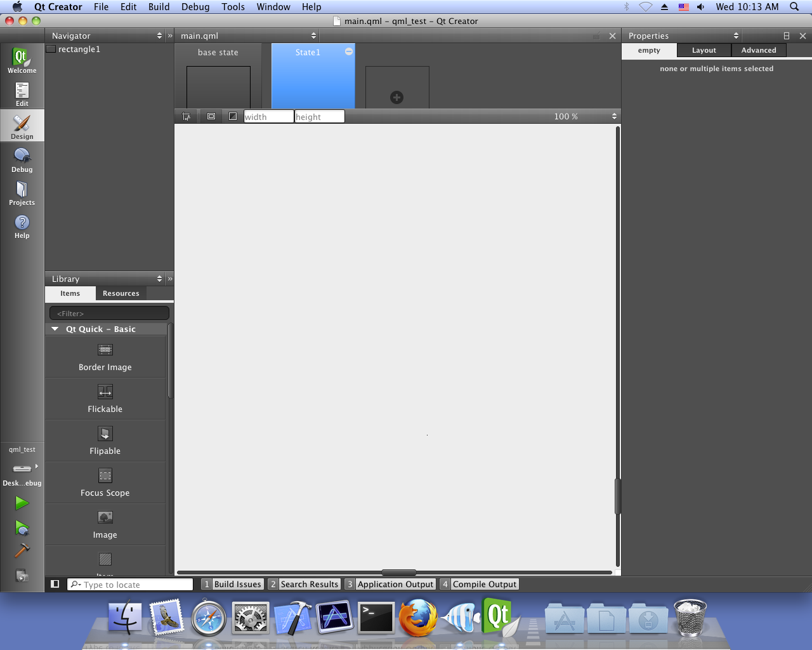This screenshot has width=812, height=650.
Task: Close the Properties panel
Action: (802, 36)
